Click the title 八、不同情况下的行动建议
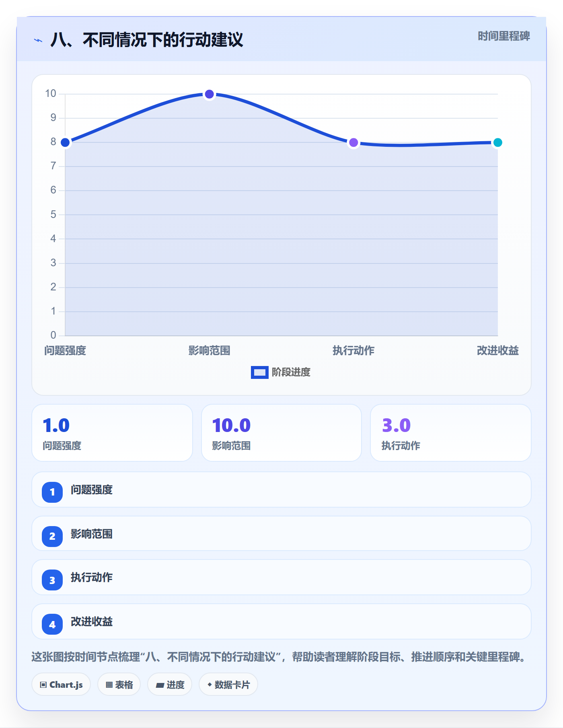The width and height of the screenshot is (563, 728). [147, 40]
